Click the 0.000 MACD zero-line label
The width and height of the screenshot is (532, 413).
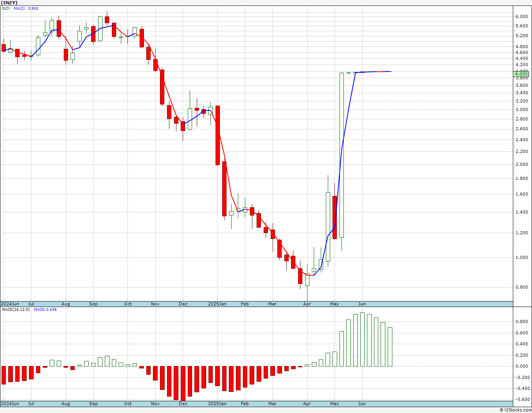522,366
